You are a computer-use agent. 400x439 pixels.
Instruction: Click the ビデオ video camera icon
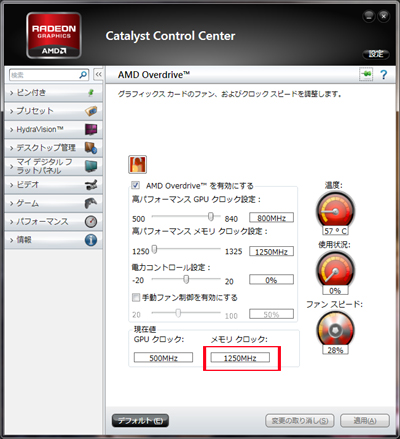(x=91, y=185)
